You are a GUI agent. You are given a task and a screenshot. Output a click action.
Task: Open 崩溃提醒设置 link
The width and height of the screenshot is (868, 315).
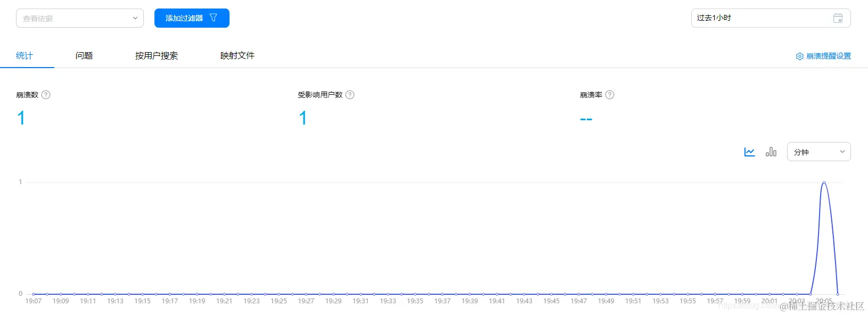point(823,56)
